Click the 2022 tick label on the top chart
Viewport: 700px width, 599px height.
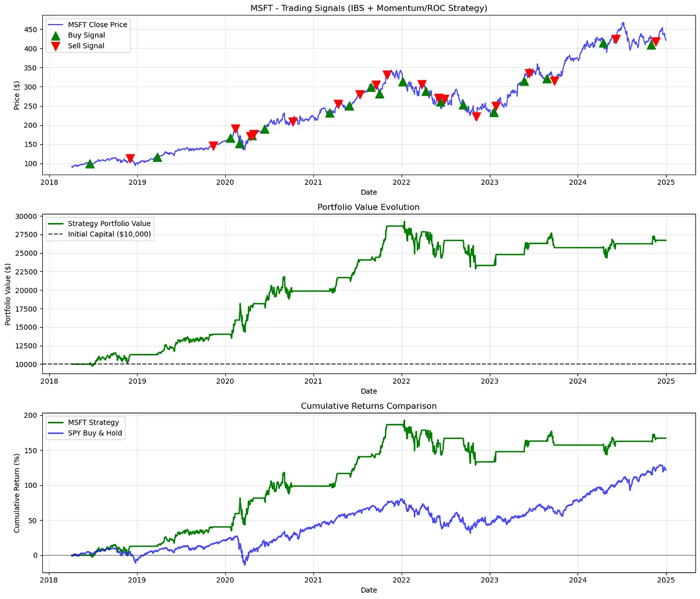coord(402,182)
